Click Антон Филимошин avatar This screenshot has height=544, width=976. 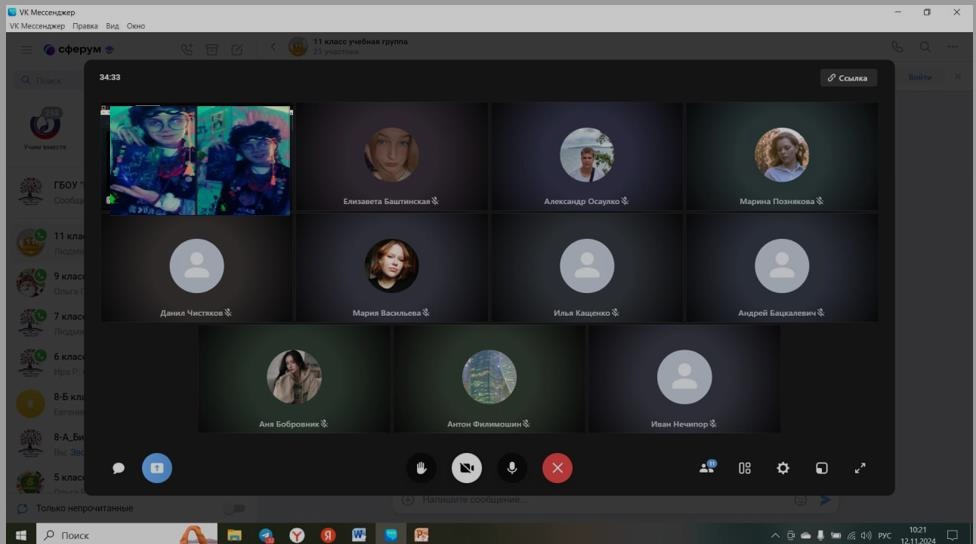(489, 377)
